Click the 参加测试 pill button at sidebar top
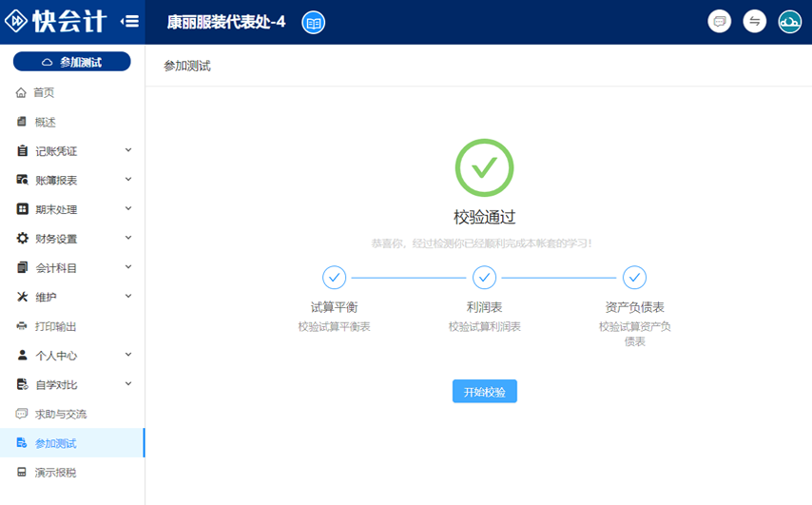812x505 pixels. (x=71, y=62)
